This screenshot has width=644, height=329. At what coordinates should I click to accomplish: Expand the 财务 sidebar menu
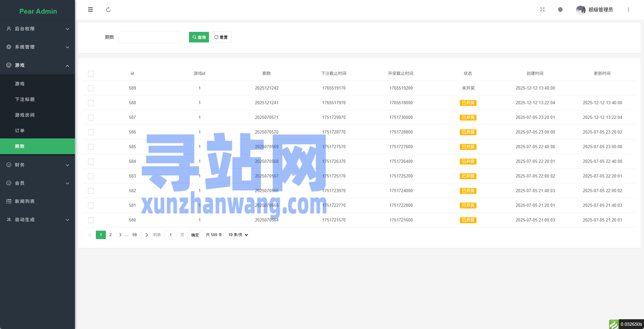[37, 165]
